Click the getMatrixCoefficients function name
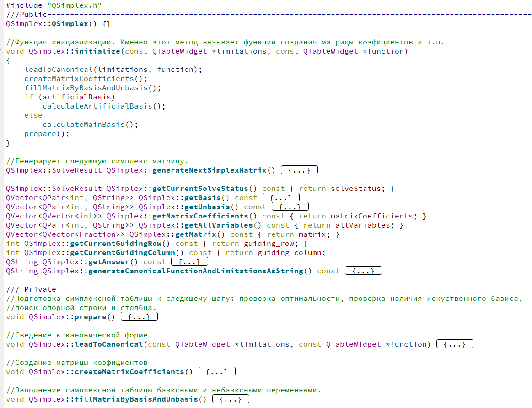Screen dimensions: 532x408 pyautogui.click(x=200, y=216)
